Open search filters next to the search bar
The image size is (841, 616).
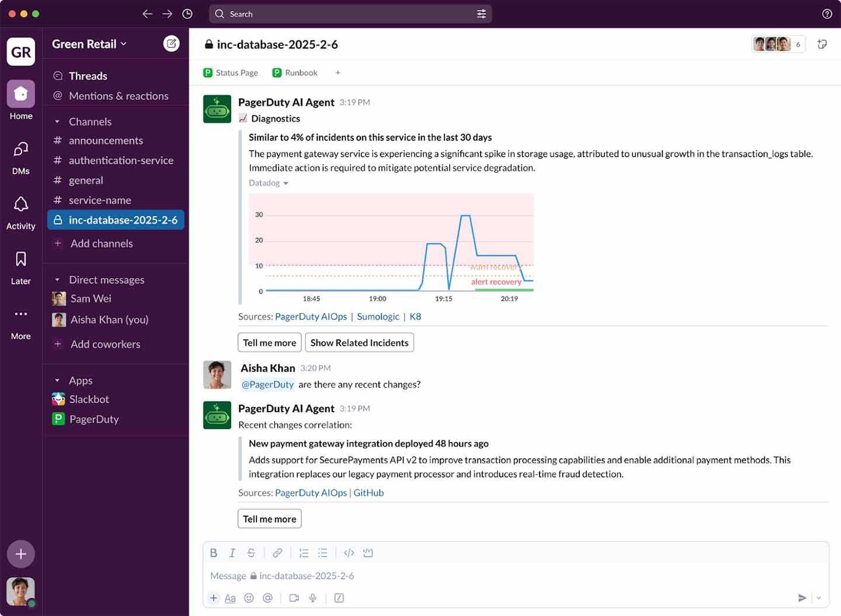click(481, 13)
